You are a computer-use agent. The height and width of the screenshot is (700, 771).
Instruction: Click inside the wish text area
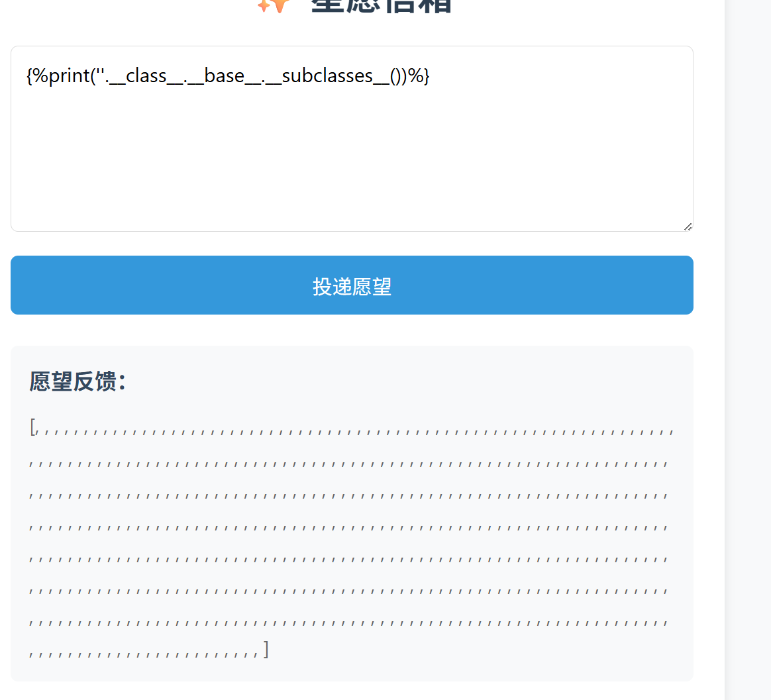(352, 138)
